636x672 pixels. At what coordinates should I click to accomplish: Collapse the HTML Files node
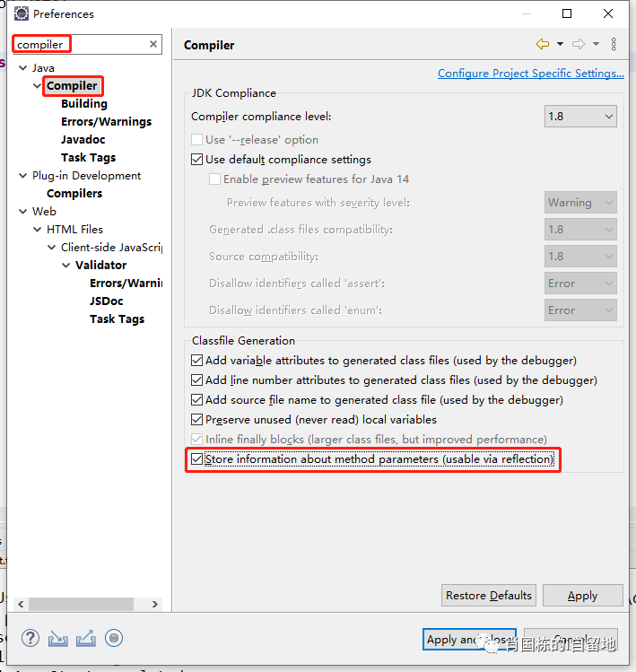(38, 230)
